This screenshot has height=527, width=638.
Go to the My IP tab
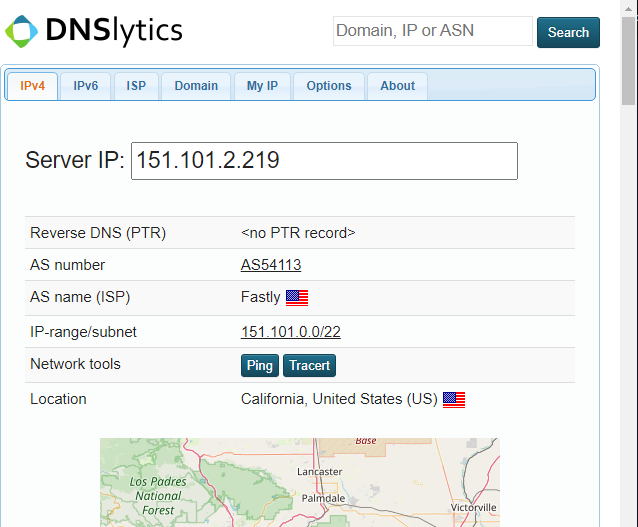pyautogui.click(x=262, y=86)
